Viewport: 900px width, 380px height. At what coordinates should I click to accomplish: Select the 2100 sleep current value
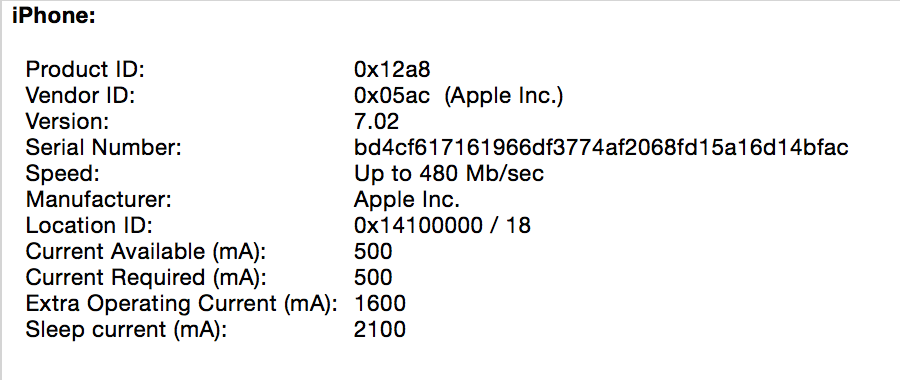point(380,330)
